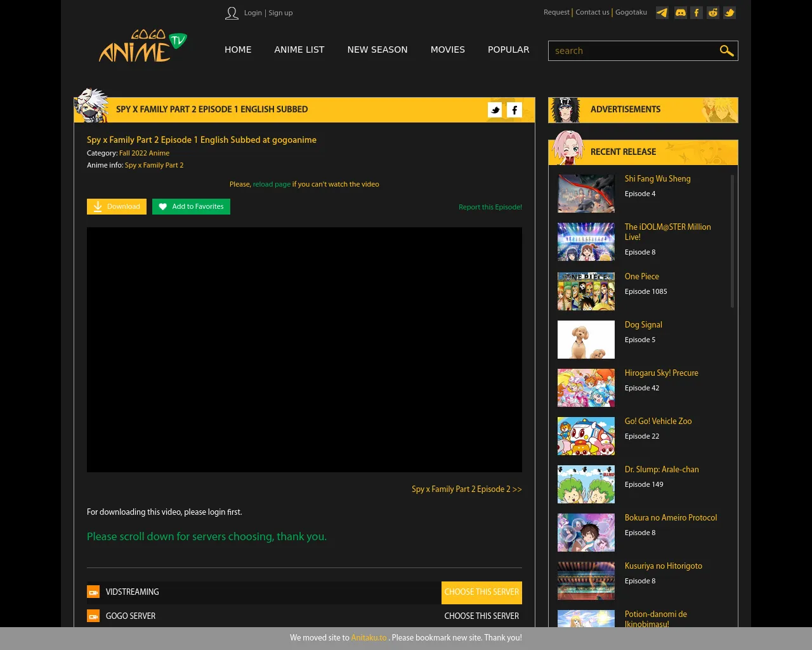812x650 pixels.
Task: Open the Contact us link
Action: pyautogui.click(x=593, y=12)
